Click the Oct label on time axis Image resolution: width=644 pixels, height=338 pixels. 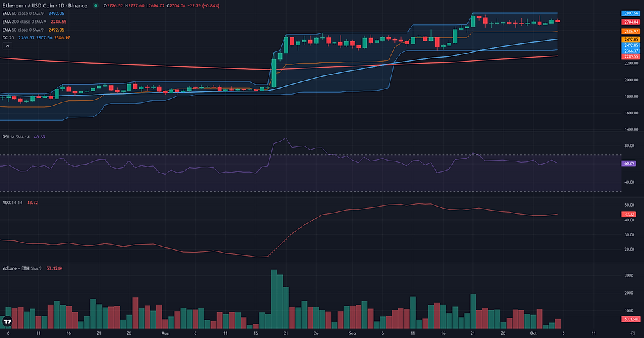tap(533, 333)
